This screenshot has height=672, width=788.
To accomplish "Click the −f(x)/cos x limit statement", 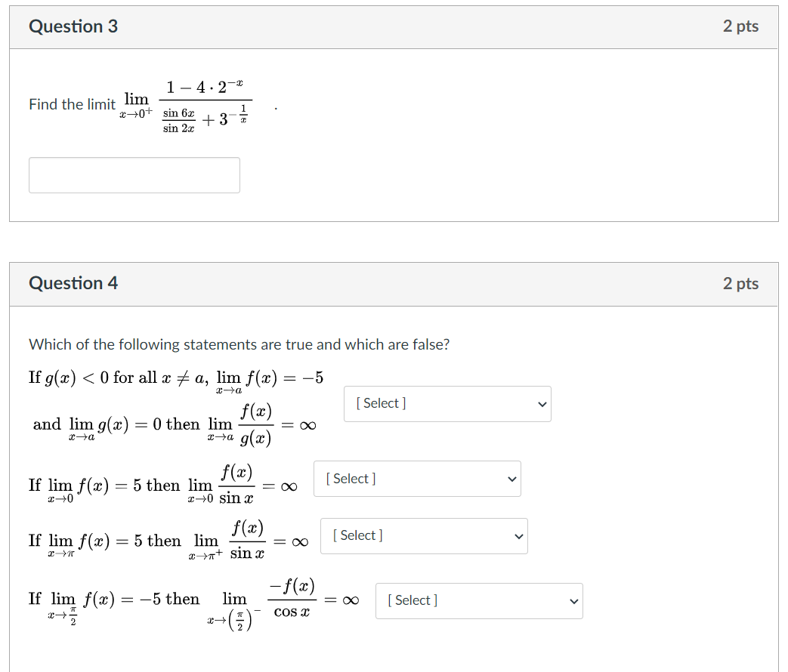I will pos(194,603).
